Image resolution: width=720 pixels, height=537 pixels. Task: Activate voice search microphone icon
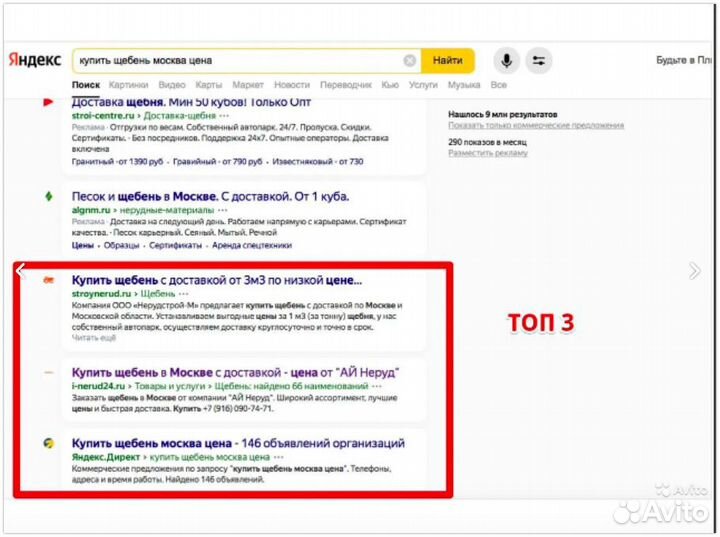(506, 61)
